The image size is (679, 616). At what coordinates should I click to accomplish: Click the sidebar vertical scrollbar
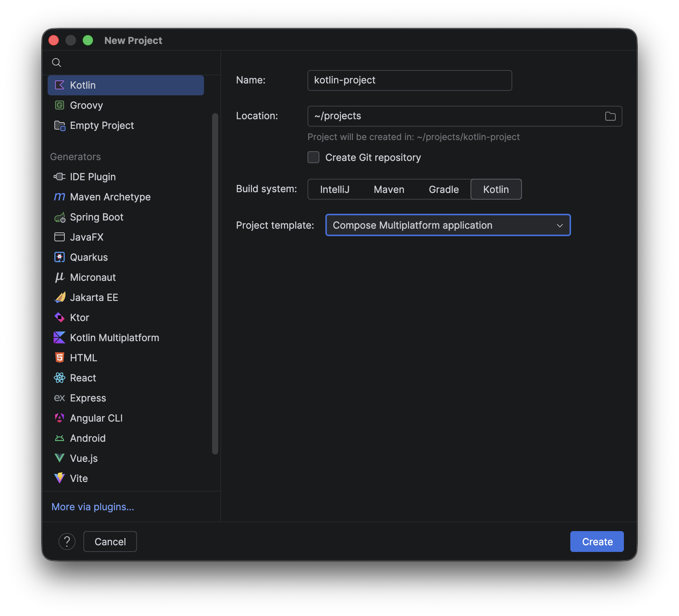(x=215, y=284)
